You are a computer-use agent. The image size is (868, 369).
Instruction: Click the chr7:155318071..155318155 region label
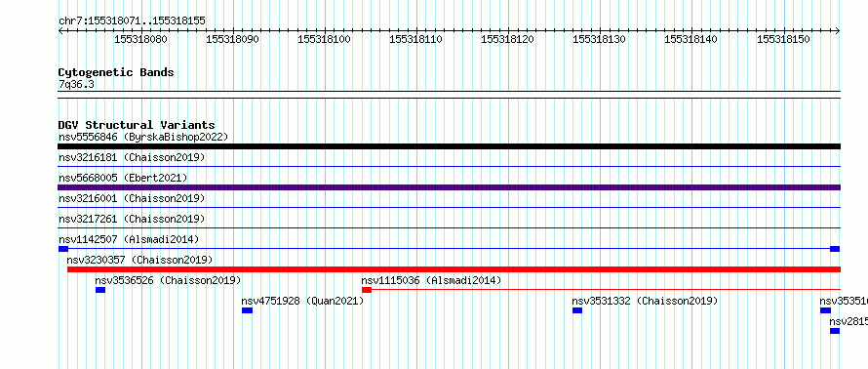132,20
